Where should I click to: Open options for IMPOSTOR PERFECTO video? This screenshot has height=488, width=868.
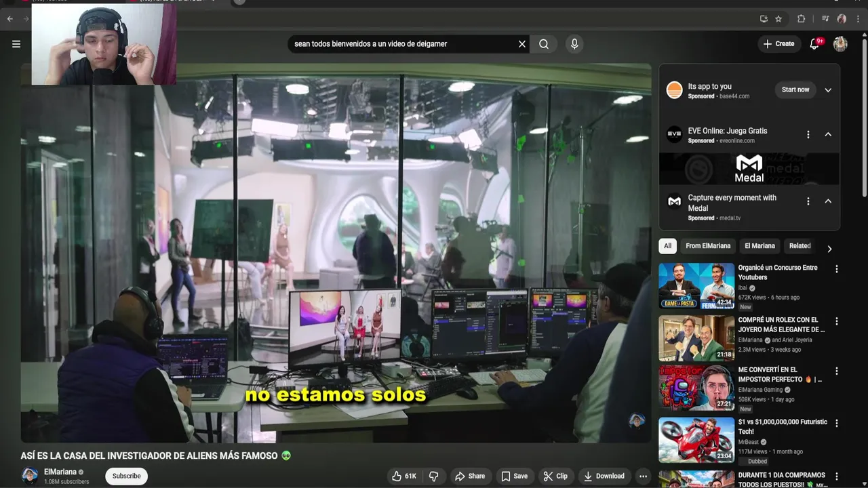coord(836,371)
